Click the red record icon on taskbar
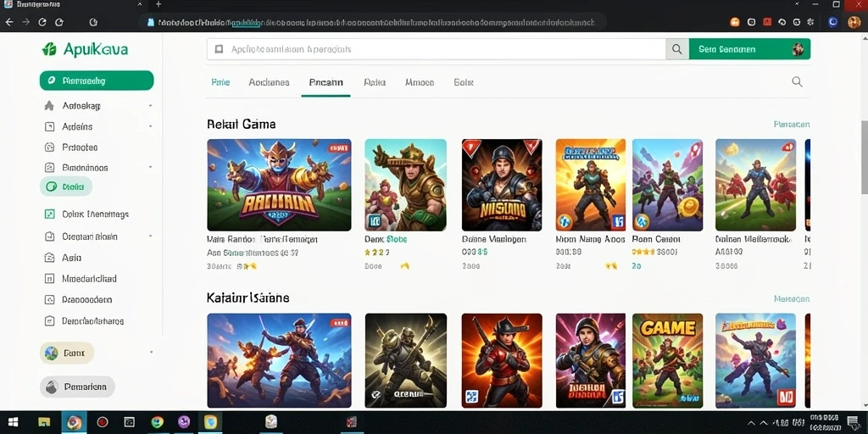Image resolution: width=868 pixels, height=434 pixels. pos(102,422)
